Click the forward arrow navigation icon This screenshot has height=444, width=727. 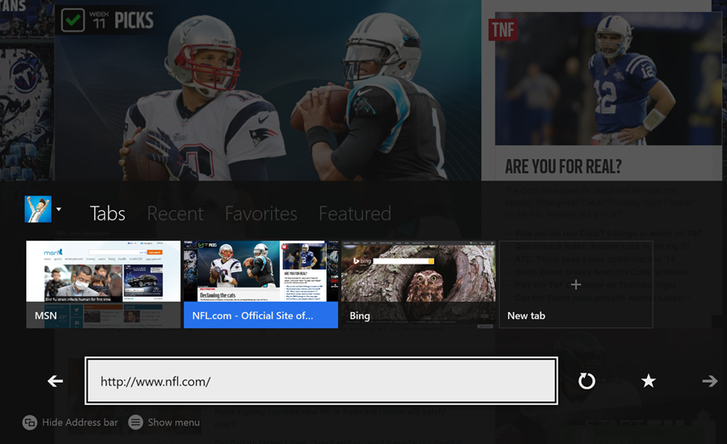[x=709, y=381]
